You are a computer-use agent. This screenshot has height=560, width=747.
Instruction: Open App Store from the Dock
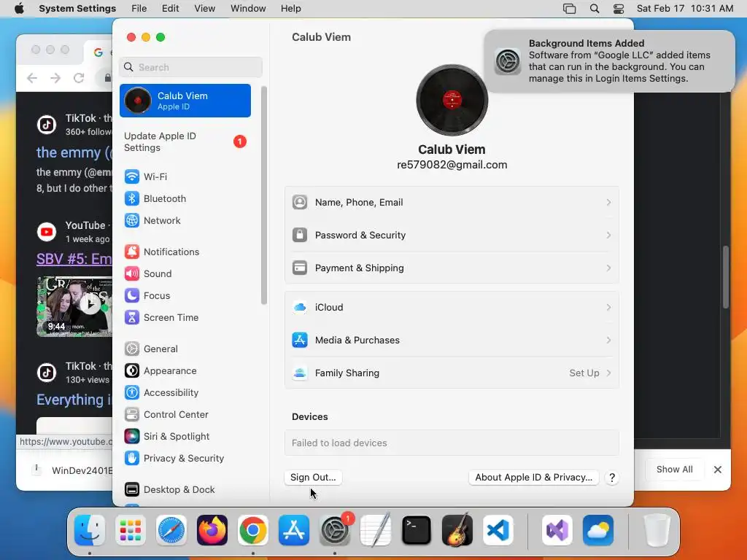click(x=294, y=531)
